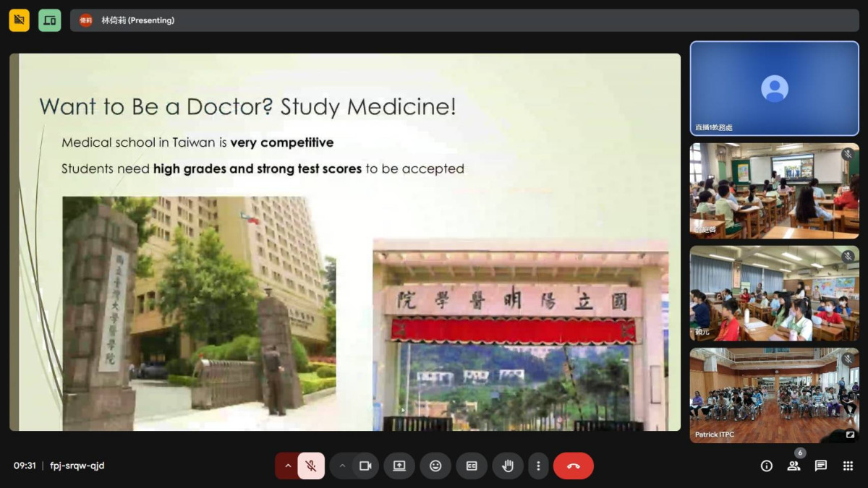868x488 pixels.
Task: Click the muted mic icon on Patrick ITPC tile
Action: [x=848, y=359]
